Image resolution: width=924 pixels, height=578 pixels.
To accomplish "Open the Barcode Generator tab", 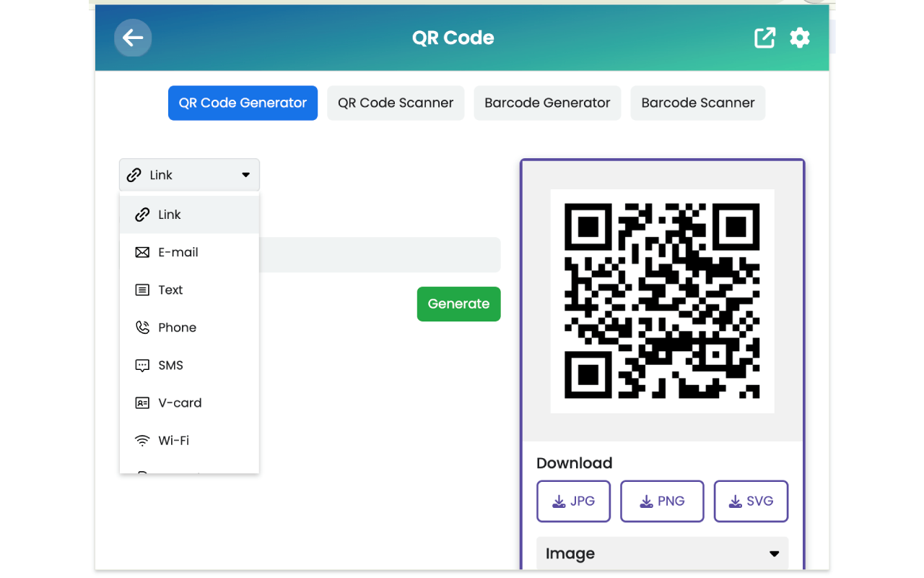I will [x=547, y=103].
